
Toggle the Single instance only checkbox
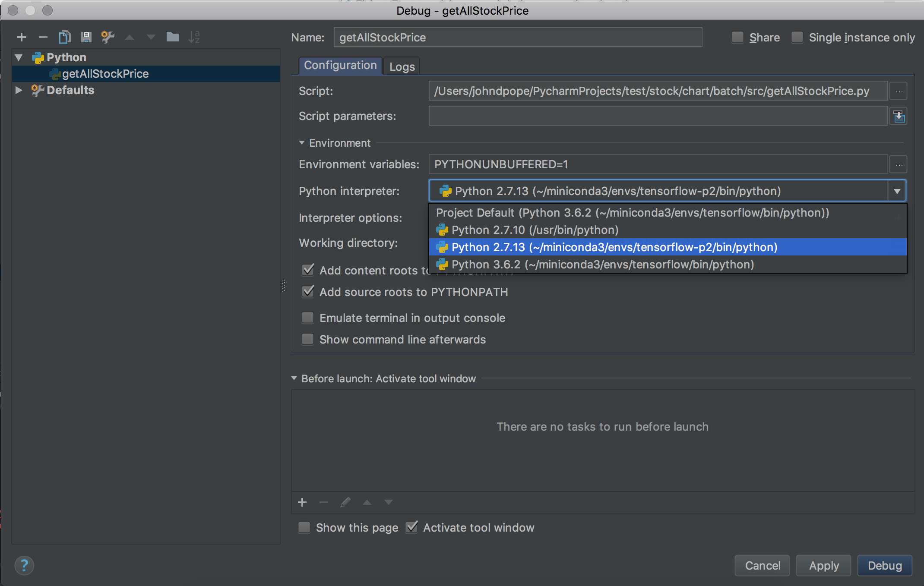tap(797, 38)
